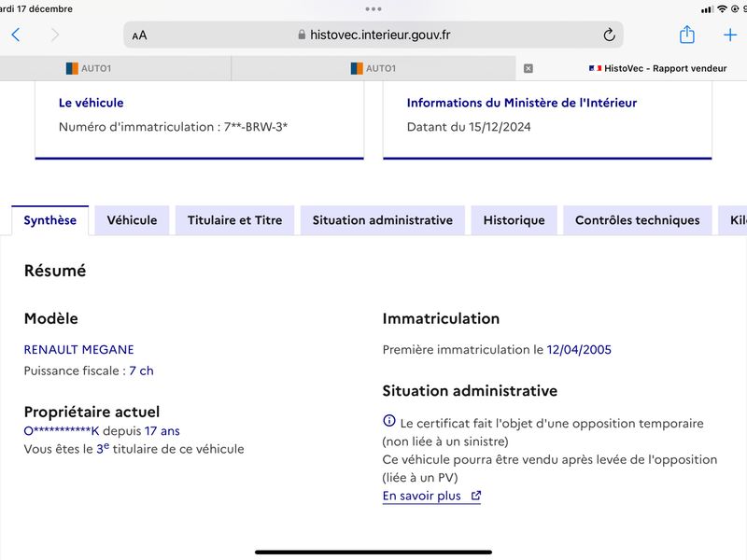Image resolution: width=747 pixels, height=560 pixels.
Task: Tap the forward navigation arrow
Action: [55, 35]
